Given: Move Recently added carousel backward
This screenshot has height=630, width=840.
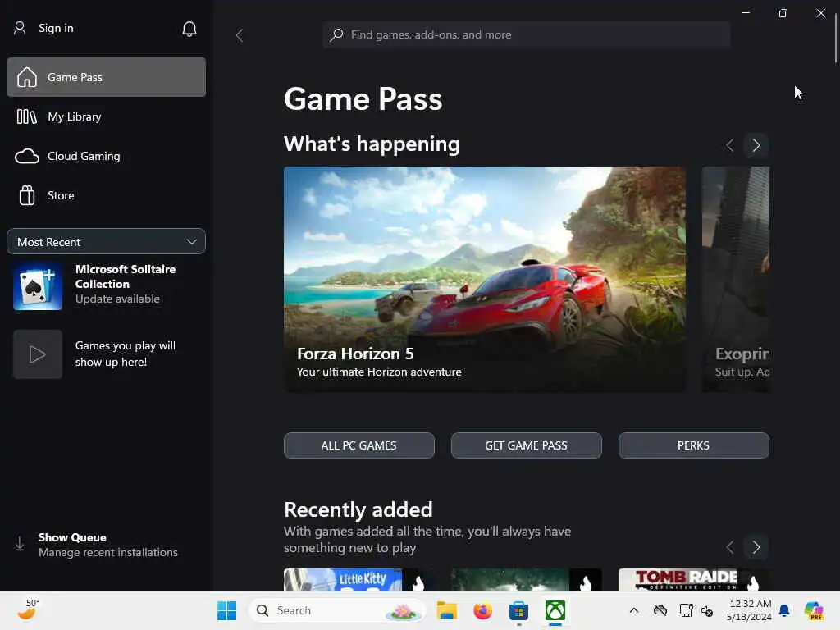Looking at the screenshot, I should coord(729,547).
